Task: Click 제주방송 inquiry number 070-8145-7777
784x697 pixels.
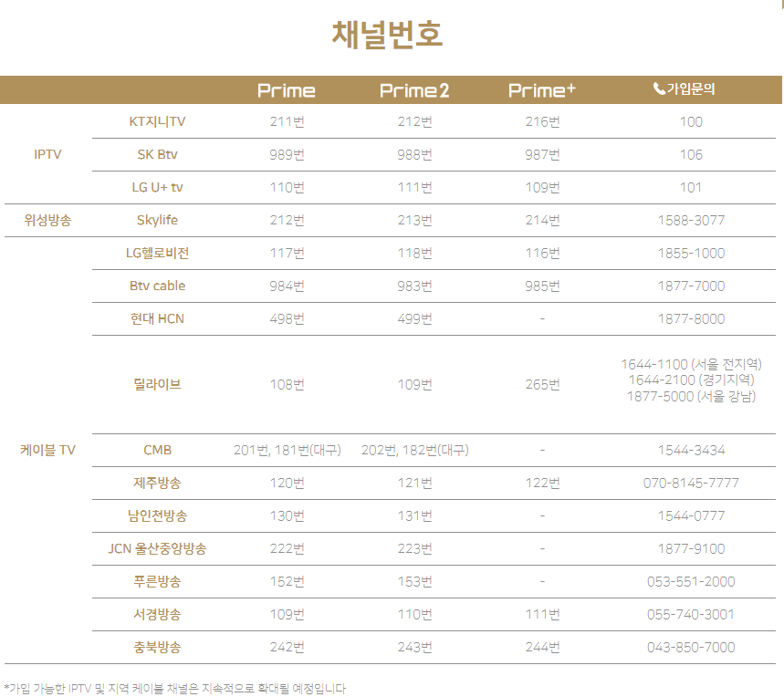Action: (x=691, y=484)
